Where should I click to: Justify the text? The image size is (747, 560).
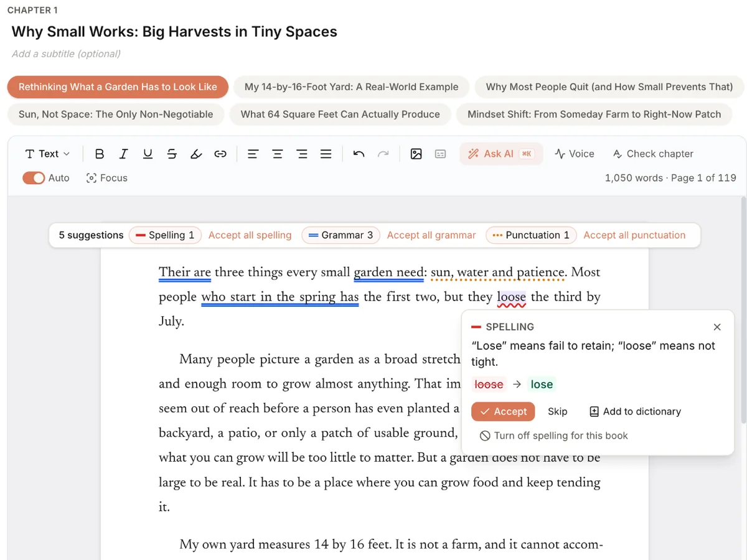tap(326, 154)
